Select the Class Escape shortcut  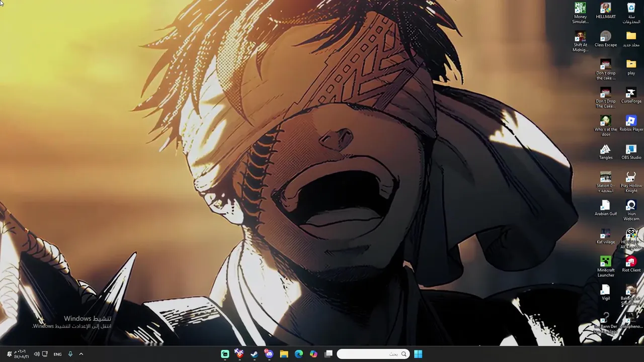(606, 39)
